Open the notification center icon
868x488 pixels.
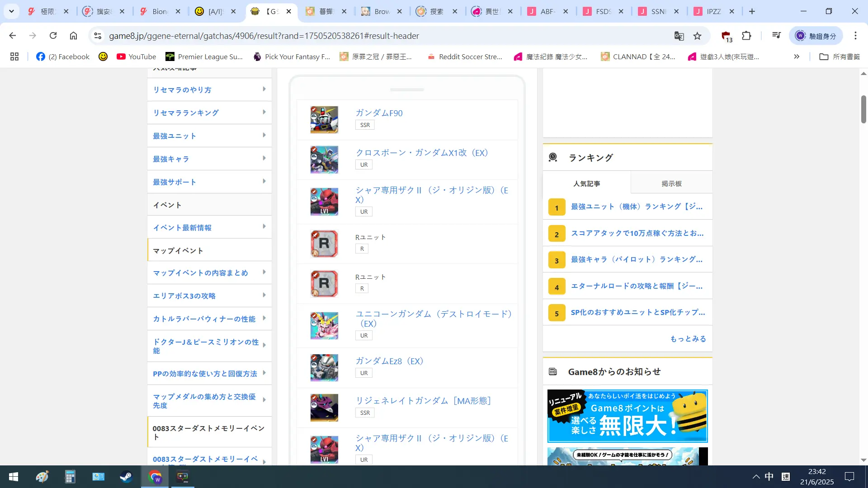849,477
